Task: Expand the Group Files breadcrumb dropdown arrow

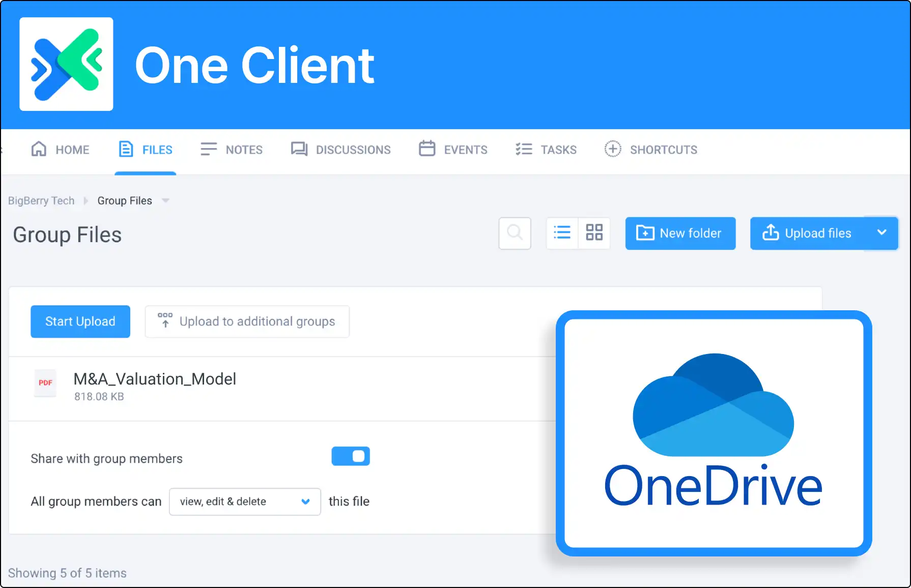Action: pos(165,201)
